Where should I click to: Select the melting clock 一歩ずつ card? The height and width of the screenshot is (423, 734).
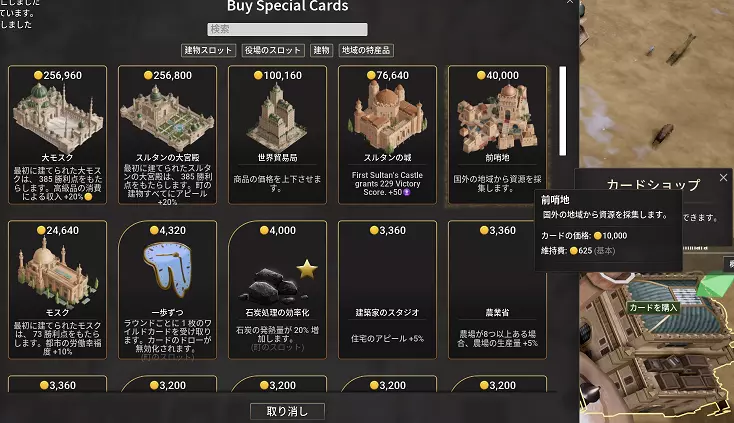pyautogui.click(x=168, y=290)
